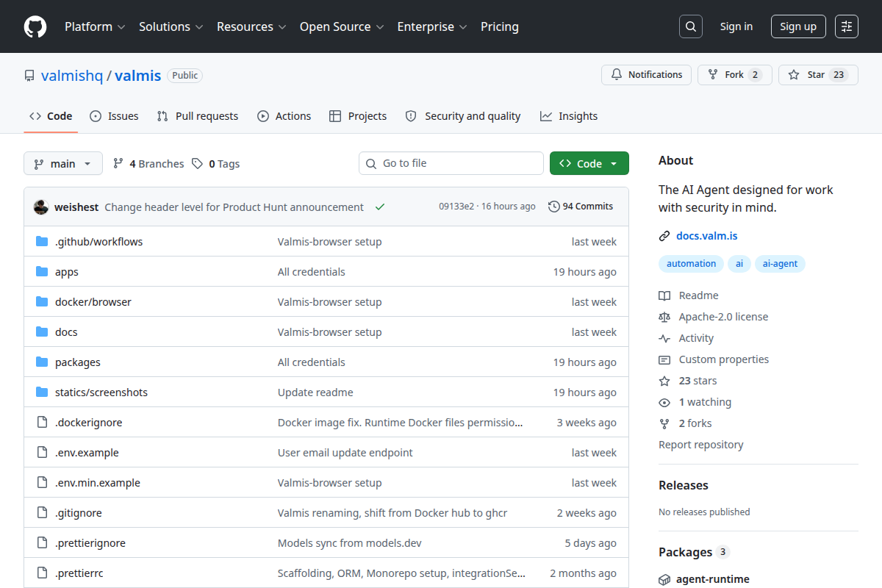Open the .github/workflows folder icon

(x=42, y=241)
